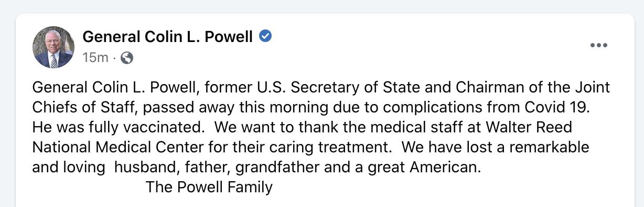Click "passed away this morning" phrase
644x207 pixels.
[229, 107]
